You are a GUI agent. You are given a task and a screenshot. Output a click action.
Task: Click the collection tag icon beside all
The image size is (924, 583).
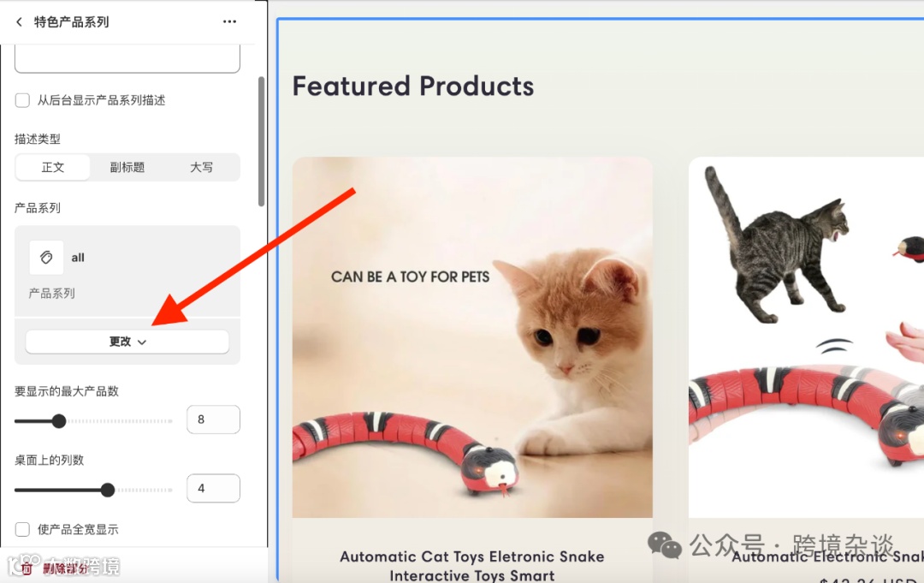pyautogui.click(x=46, y=258)
